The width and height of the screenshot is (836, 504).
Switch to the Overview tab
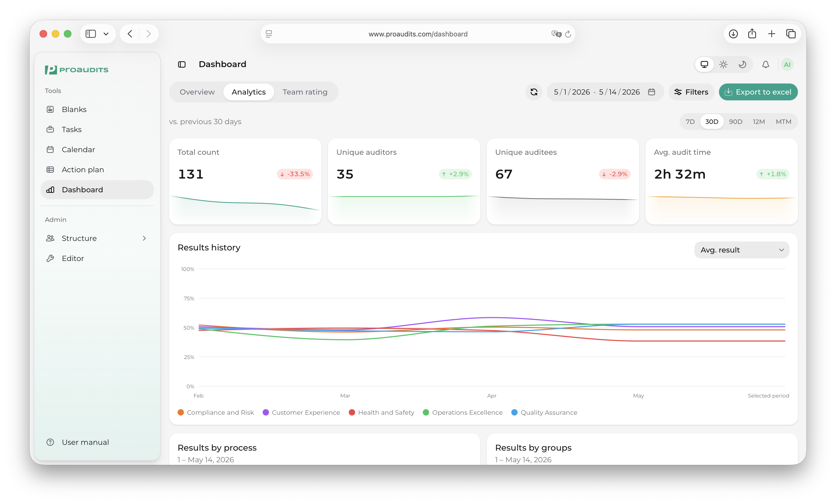click(x=197, y=92)
